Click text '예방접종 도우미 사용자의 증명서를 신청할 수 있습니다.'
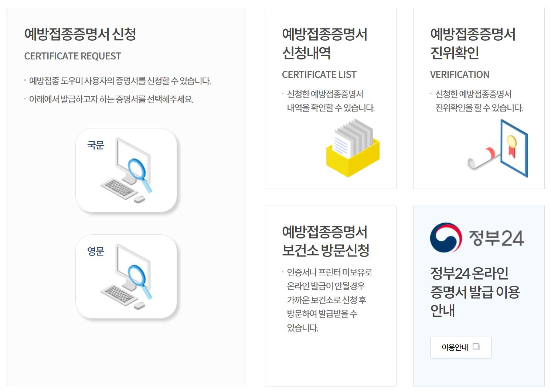Screen dimensions: 551x392 (120, 81)
